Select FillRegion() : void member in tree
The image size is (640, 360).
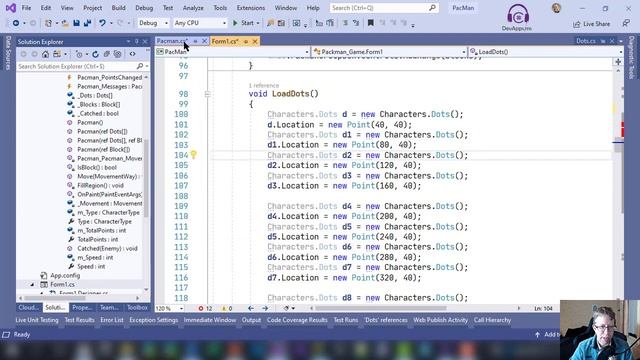(x=100, y=185)
